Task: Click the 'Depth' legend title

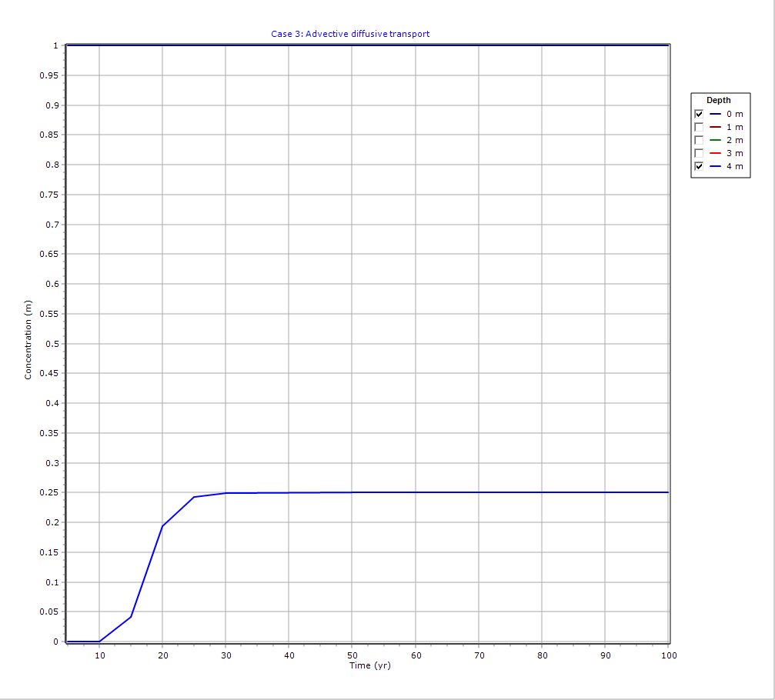Action: click(x=719, y=100)
